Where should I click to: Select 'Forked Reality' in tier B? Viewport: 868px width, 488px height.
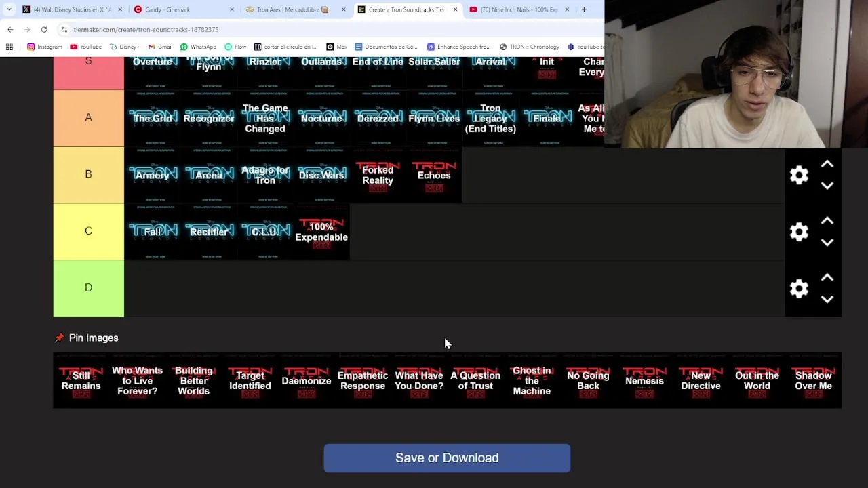pos(378,175)
